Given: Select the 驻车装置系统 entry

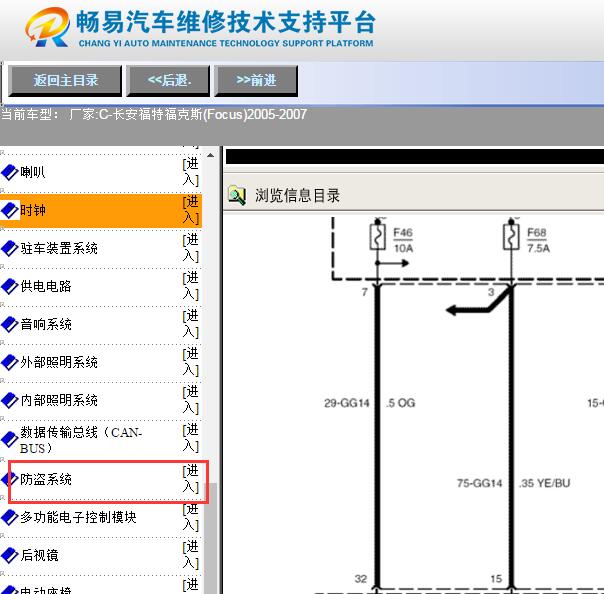Looking at the screenshot, I should pyautogui.click(x=59, y=248).
